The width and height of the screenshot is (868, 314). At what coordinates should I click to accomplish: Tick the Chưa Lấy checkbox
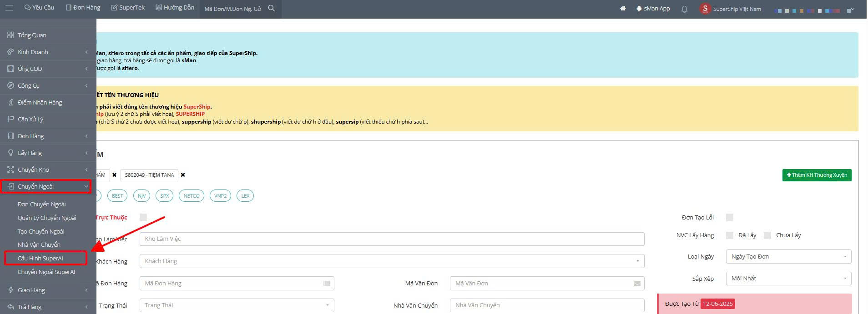click(767, 235)
